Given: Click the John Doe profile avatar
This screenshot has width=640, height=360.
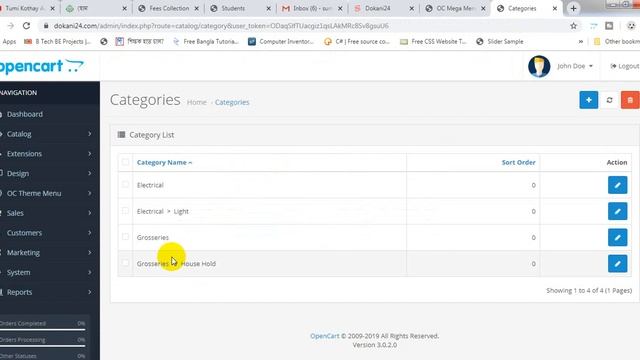Looking at the screenshot, I should (x=539, y=66).
